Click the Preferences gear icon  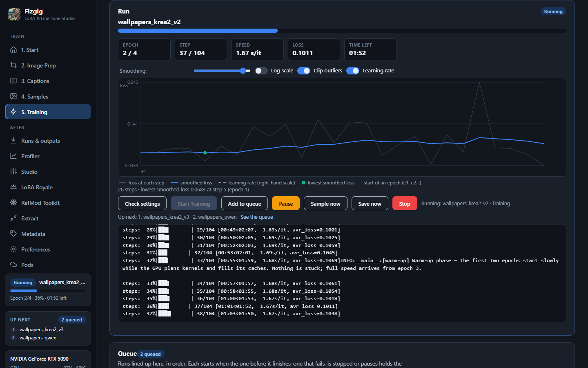click(x=13, y=249)
